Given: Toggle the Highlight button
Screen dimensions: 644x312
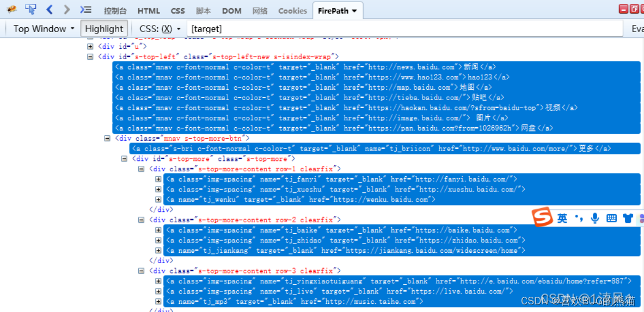Looking at the screenshot, I should tap(104, 29).
